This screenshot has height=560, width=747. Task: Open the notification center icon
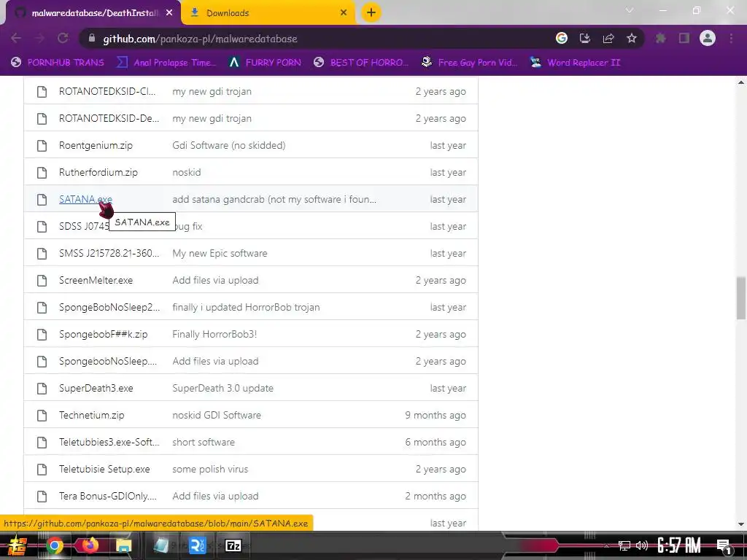click(724, 546)
